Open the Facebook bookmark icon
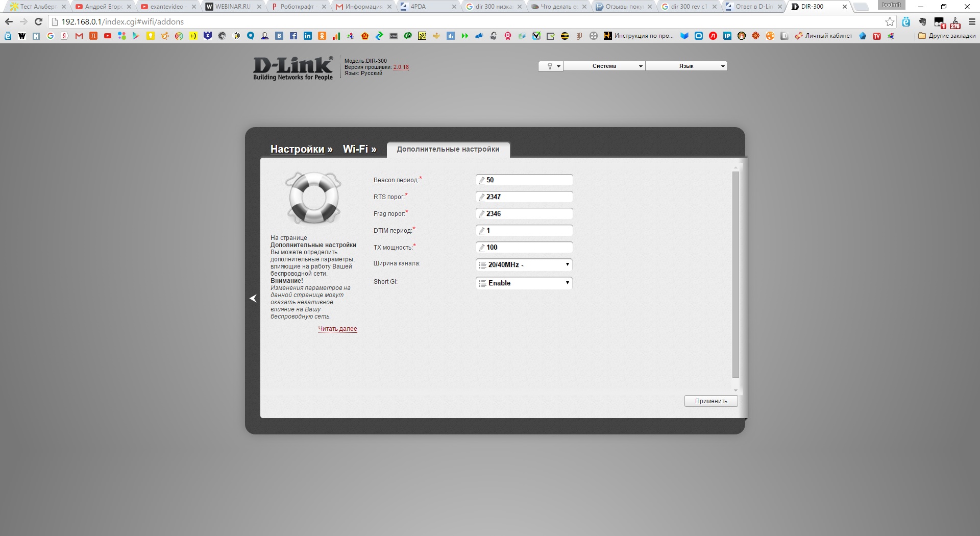 point(293,36)
